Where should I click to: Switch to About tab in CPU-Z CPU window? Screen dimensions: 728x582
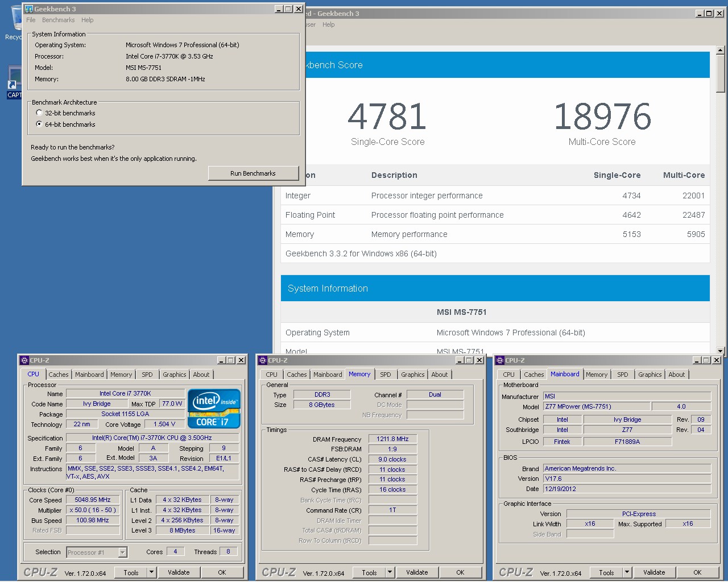[x=201, y=375]
